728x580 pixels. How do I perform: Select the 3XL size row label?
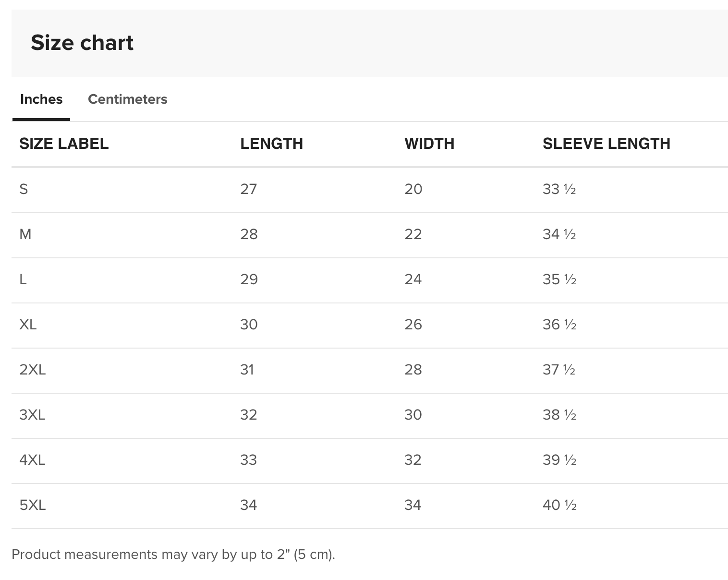pyautogui.click(x=32, y=415)
